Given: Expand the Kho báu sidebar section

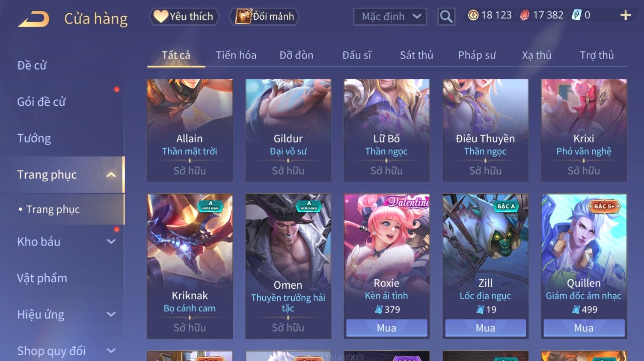Looking at the screenshot, I should tap(111, 242).
